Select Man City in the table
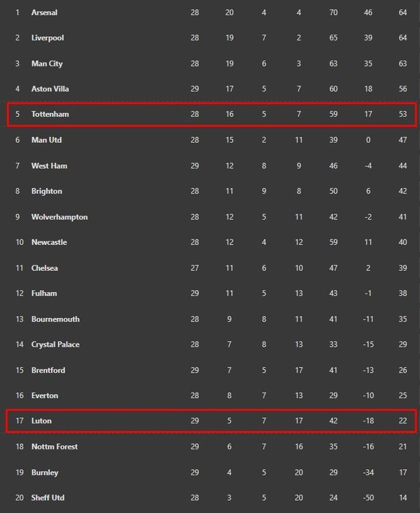This screenshot has width=420, height=513. 47,64
